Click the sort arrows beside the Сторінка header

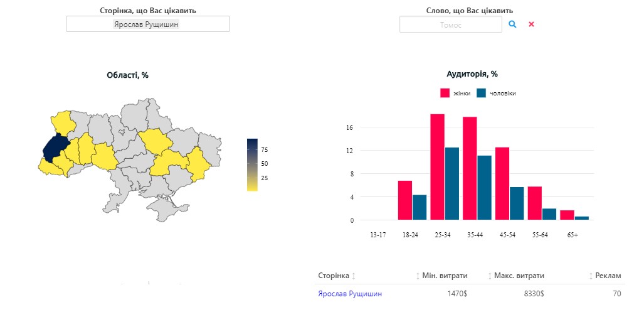click(x=354, y=276)
